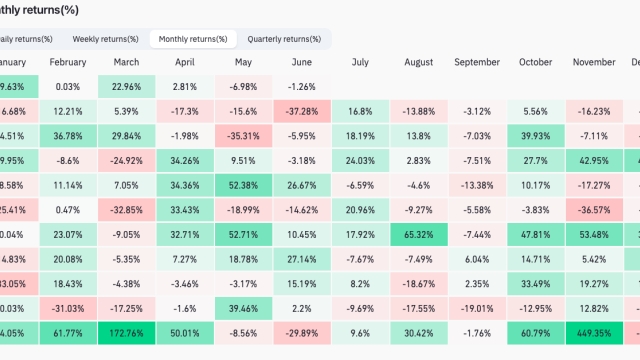This screenshot has width=640, height=360.
Task: Click the 39.93% October cell
Action: pos(536,136)
